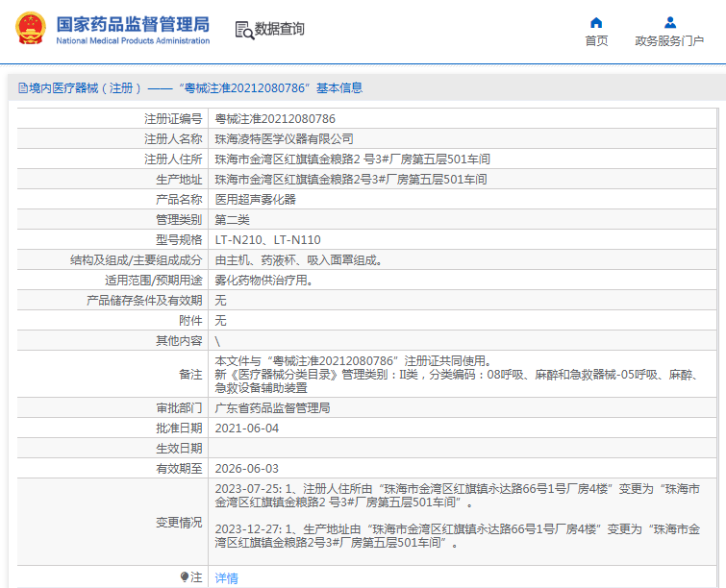Image resolution: width=726 pixels, height=588 pixels.
Task: Click the 注册人名称 row label
Action: 173,139
